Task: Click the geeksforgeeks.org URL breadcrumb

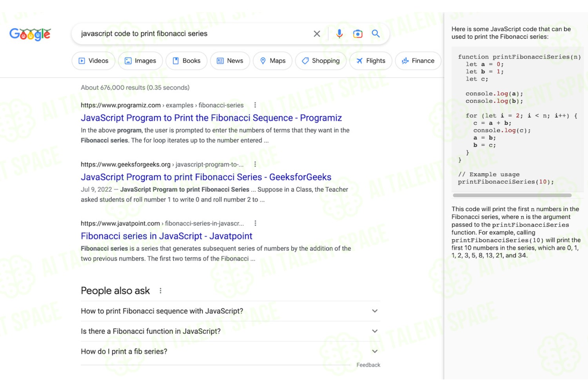Action: coord(162,164)
